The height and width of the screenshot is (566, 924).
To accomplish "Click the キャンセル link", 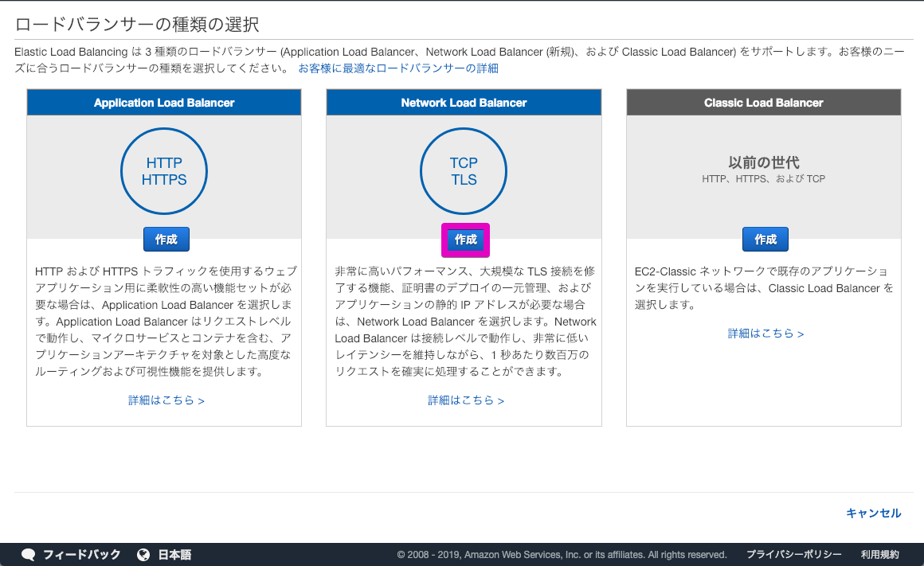I will [x=873, y=513].
